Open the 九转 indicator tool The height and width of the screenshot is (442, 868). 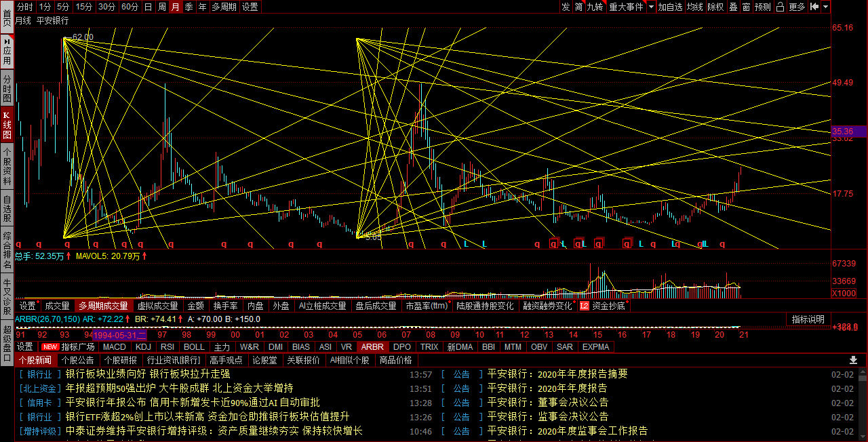click(595, 7)
